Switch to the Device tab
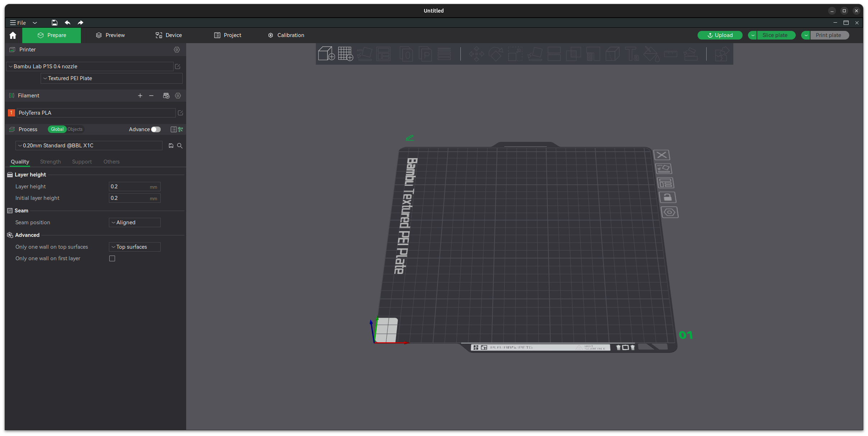Viewport: 868px width, 436px height. (x=169, y=35)
